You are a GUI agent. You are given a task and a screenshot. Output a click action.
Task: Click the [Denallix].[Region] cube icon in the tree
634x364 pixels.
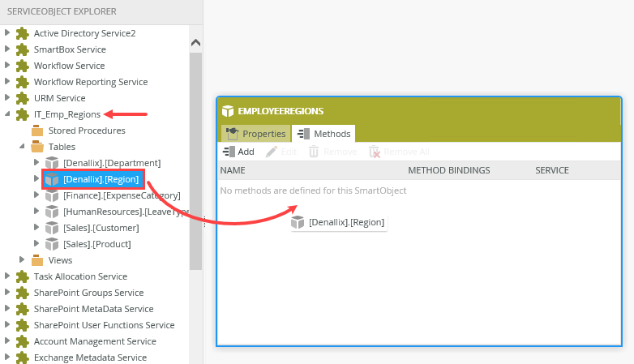pyautogui.click(x=52, y=179)
